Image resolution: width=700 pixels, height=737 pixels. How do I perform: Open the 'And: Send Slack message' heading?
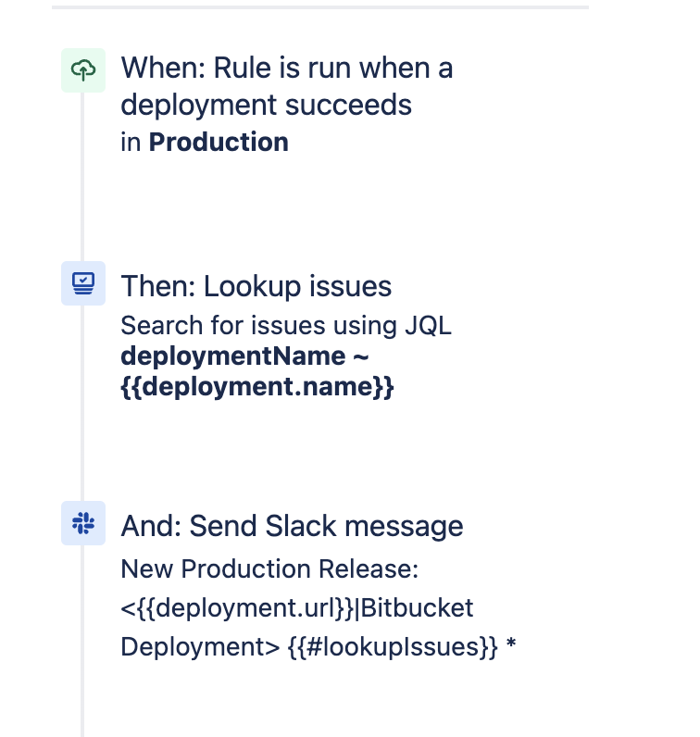coord(292,526)
